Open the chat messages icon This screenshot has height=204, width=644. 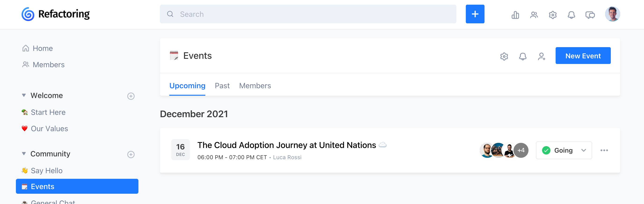590,14
